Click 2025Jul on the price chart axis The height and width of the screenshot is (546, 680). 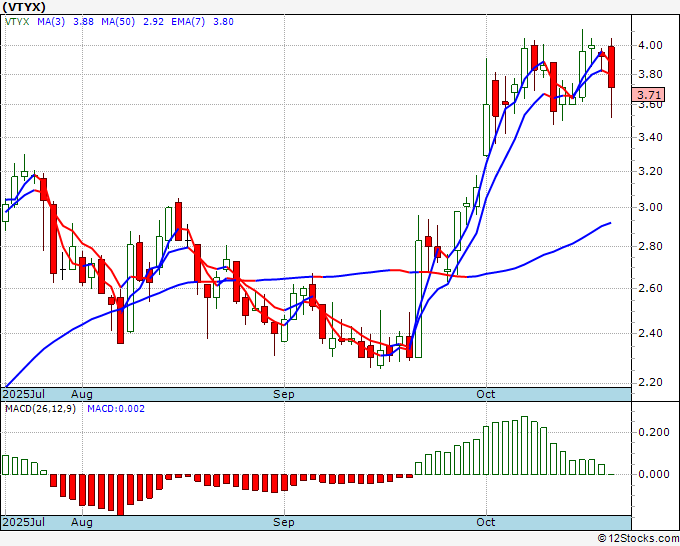point(24,394)
